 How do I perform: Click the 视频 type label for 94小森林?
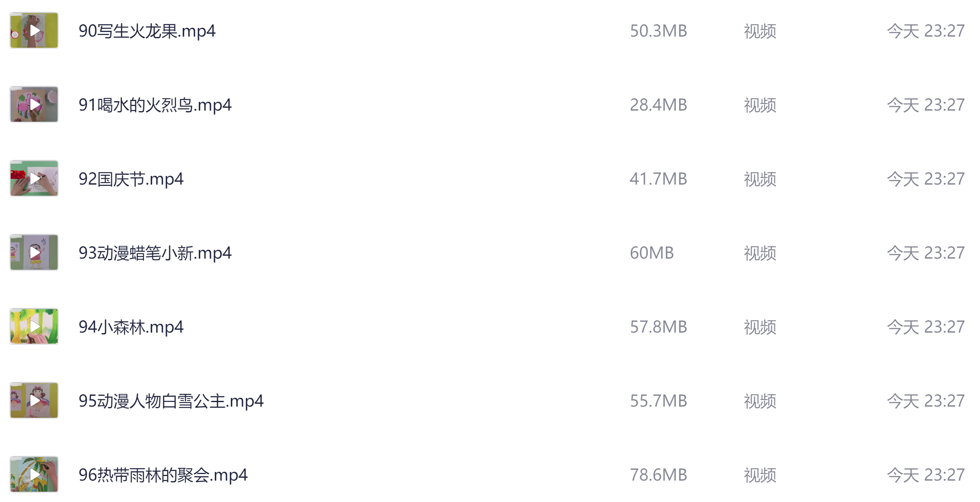(760, 327)
